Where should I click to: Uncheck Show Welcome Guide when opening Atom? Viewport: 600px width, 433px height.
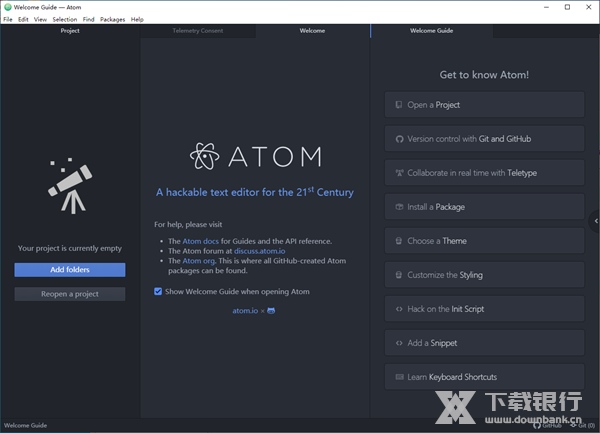pyautogui.click(x=158, y=292)
